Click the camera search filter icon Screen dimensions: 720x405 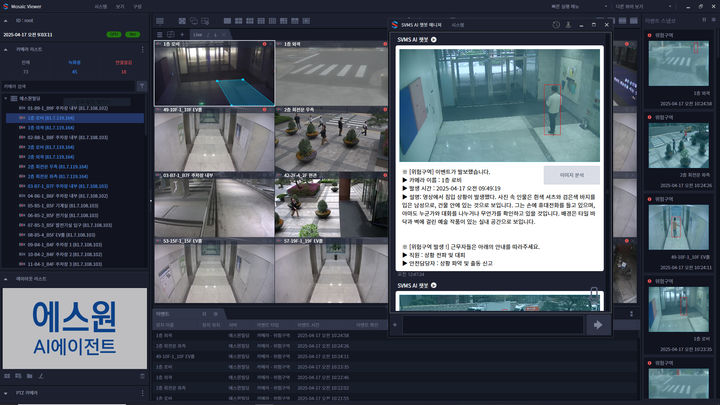(141, 86)
